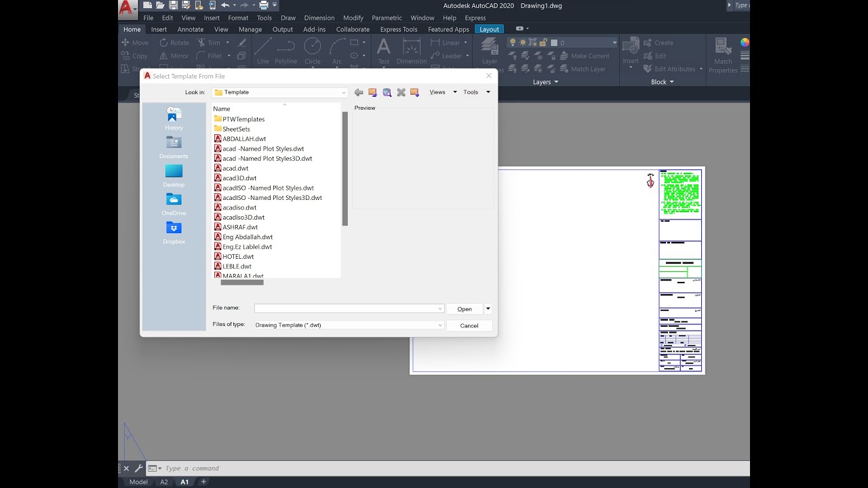Open Desktop in the places sidebar
The image size is (868, 488).
click(174, 176)
